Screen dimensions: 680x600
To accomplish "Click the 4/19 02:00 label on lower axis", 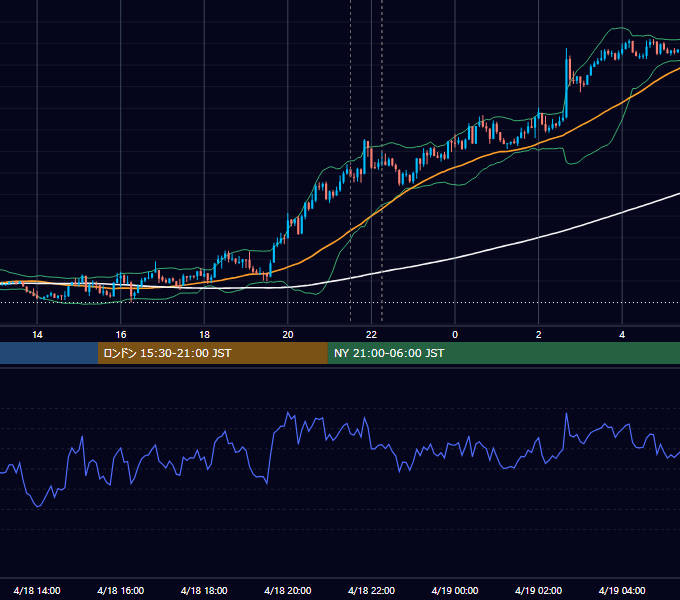I will point(538,590).
